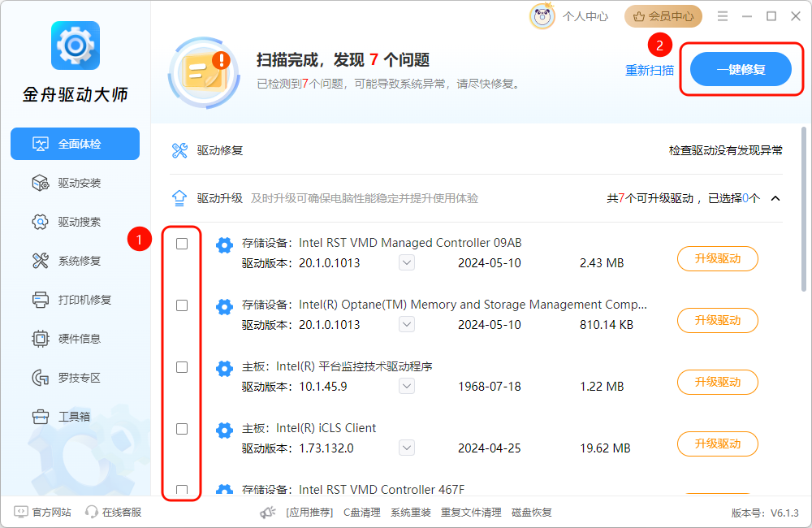Check the 平台监控技术驱动程序 checkbox
This screenshot has height=528, width=812.
click(x=182, y=367)
